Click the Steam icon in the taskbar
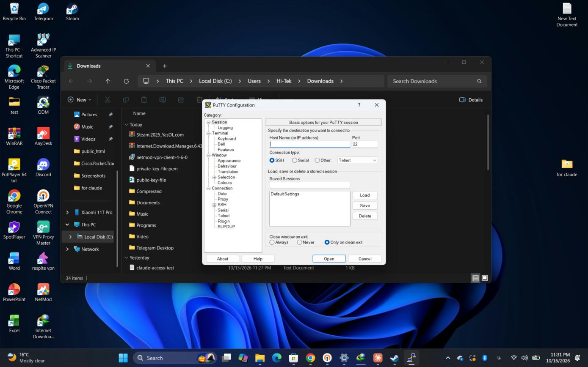Screen dimensions: 588x367 click(394, 358)
